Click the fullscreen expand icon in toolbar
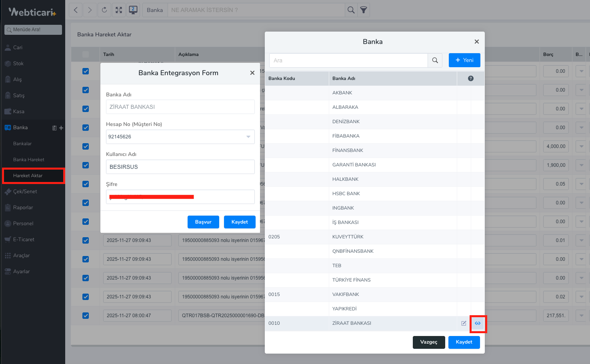 pos(119,10)
